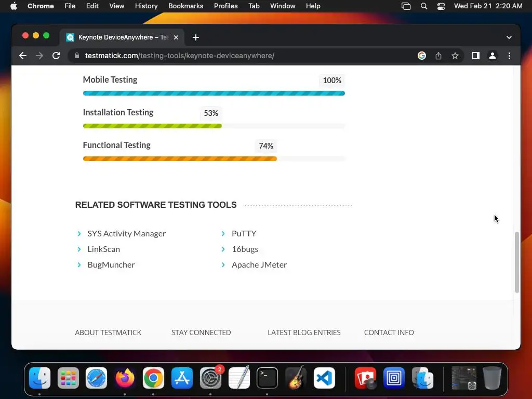Viewport: 532px width, 399px height.
Task: Click CONTACT INFO footer heading
Action: coord(389,332)
